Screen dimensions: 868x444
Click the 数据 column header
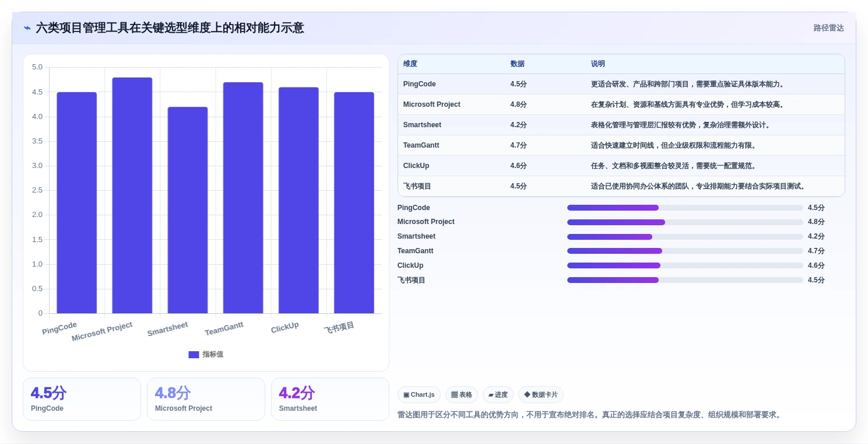tap(517, 64)
